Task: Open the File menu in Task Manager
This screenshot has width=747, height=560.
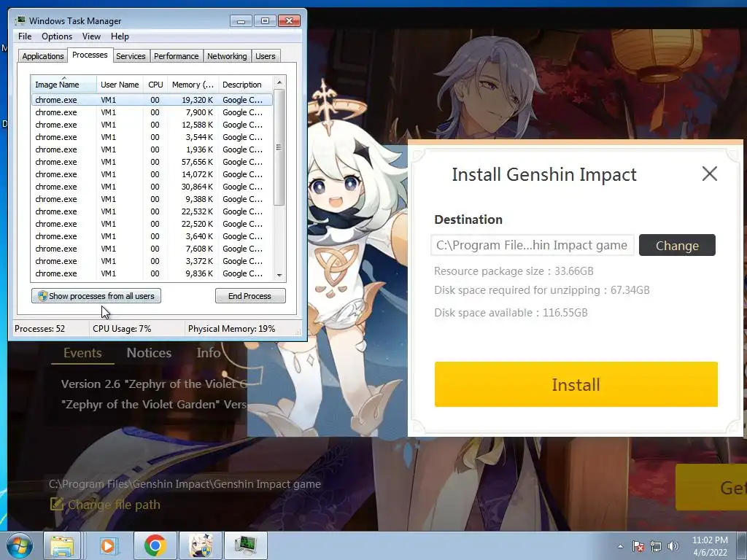Action: click(25, 36)
